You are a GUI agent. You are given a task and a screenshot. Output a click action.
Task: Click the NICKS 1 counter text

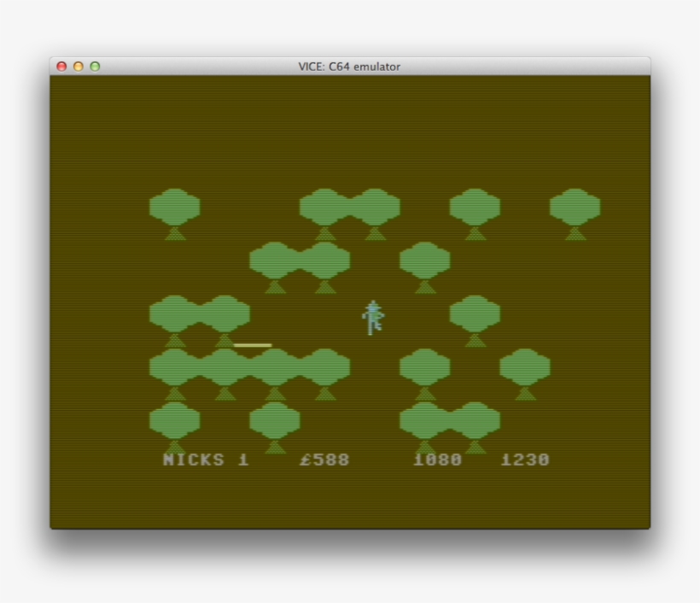click(x=206, y=460)
